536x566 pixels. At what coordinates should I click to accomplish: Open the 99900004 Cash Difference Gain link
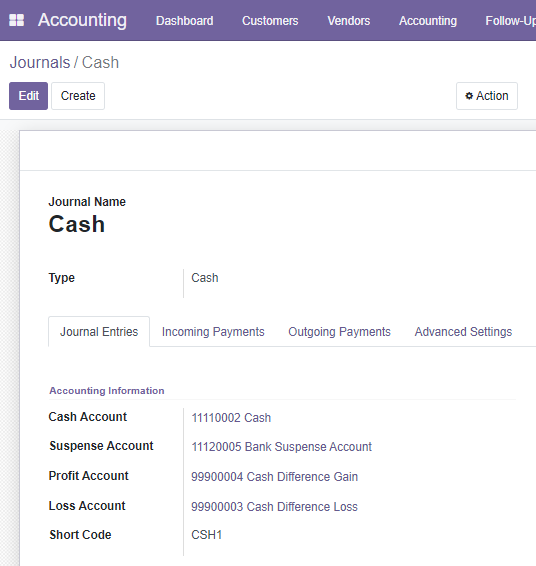coord(274,477)
